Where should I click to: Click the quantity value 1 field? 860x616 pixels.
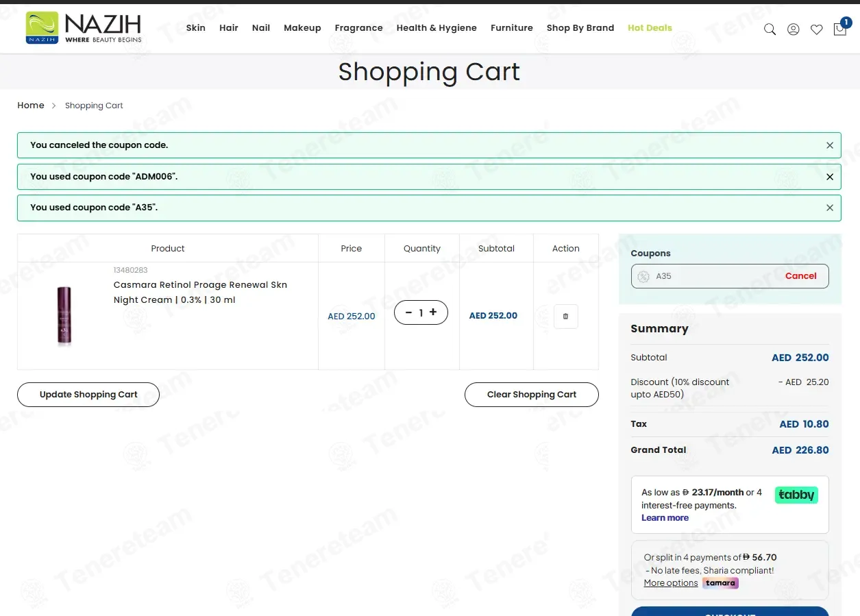click(x=421, y=312)
